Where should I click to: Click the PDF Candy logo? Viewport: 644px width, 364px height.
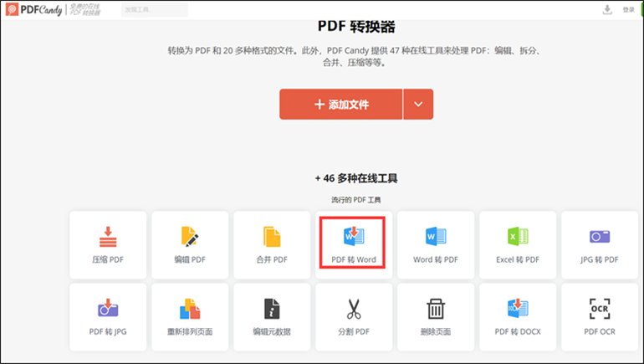pyautogui.click(x=33, y=9)
